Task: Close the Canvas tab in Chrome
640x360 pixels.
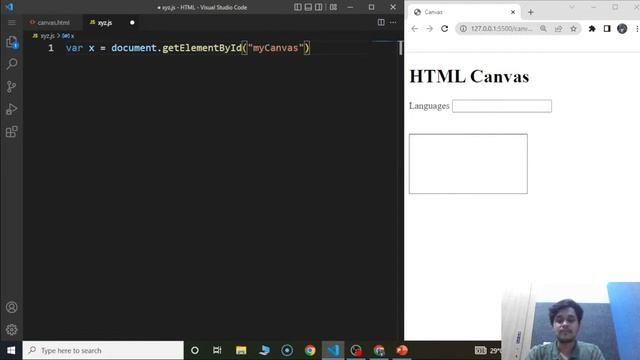Action: click(513, 12)
